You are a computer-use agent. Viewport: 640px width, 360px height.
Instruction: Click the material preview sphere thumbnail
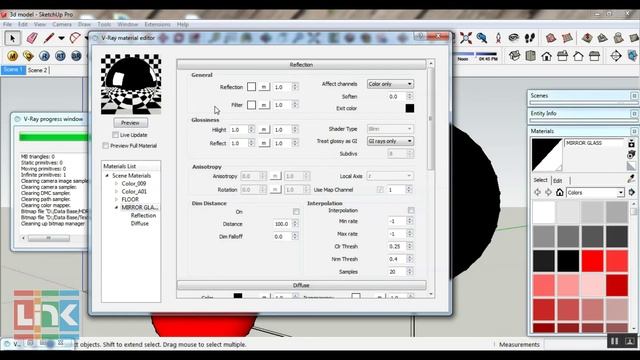tap(131, 84)
